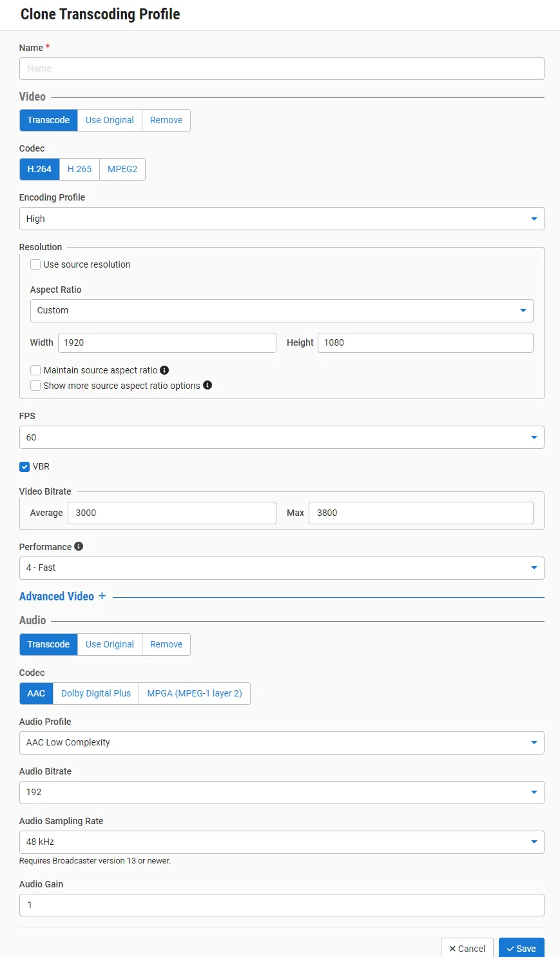Screen dimensions: 560x957
Task: Select Remove in the Video section
Action: point(166,120)
